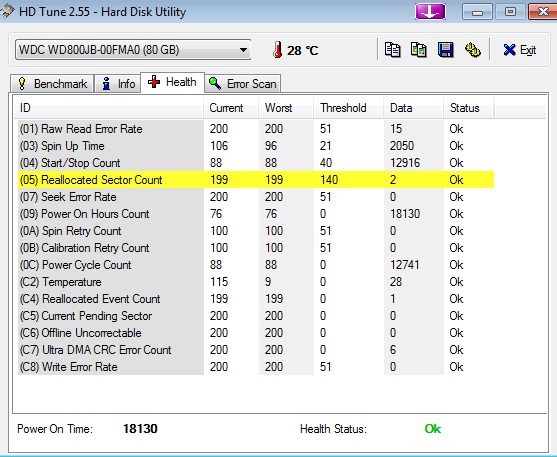This screenshot has width=557, height=457.
Task: Click the data value 2050
Action: tap(402, 146)
